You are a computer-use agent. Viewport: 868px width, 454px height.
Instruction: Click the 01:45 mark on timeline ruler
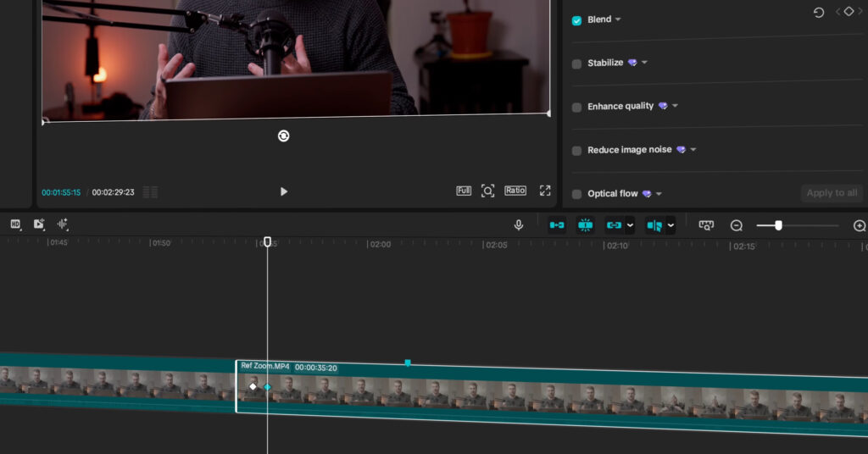[x=58, y=243]
